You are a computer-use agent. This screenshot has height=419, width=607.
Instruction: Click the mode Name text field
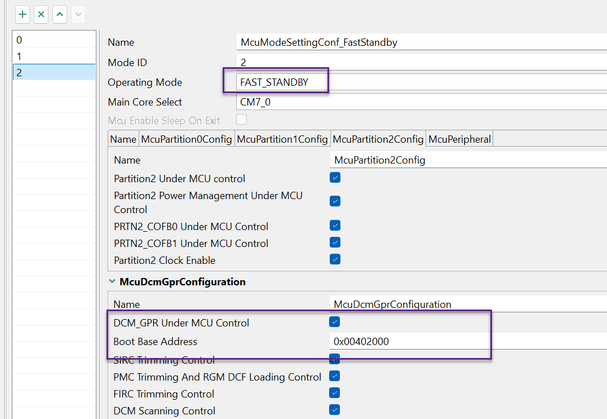420,42
